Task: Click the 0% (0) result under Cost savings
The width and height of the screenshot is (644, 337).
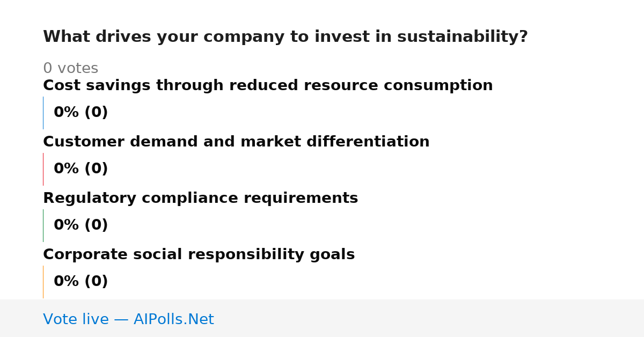Action: click(80, 113)
